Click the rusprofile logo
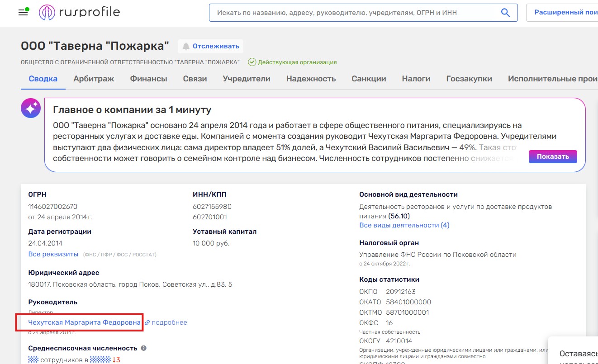 [80, 13]
